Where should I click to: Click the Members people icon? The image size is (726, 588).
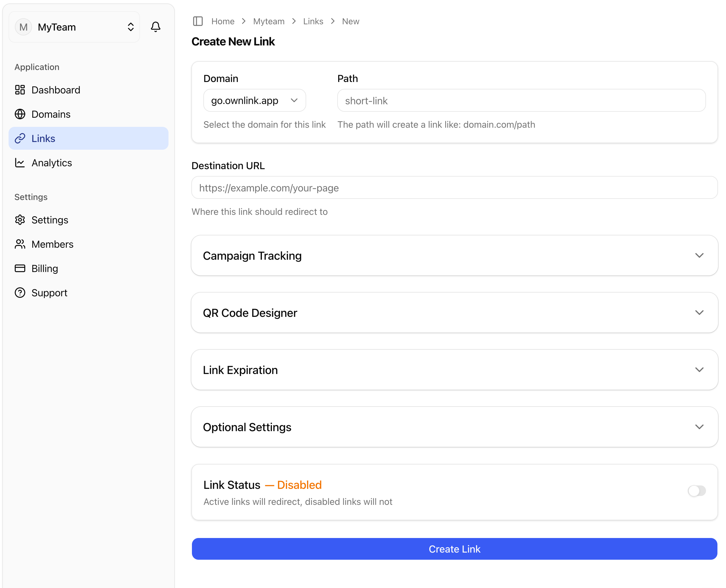tap(20, 244)
